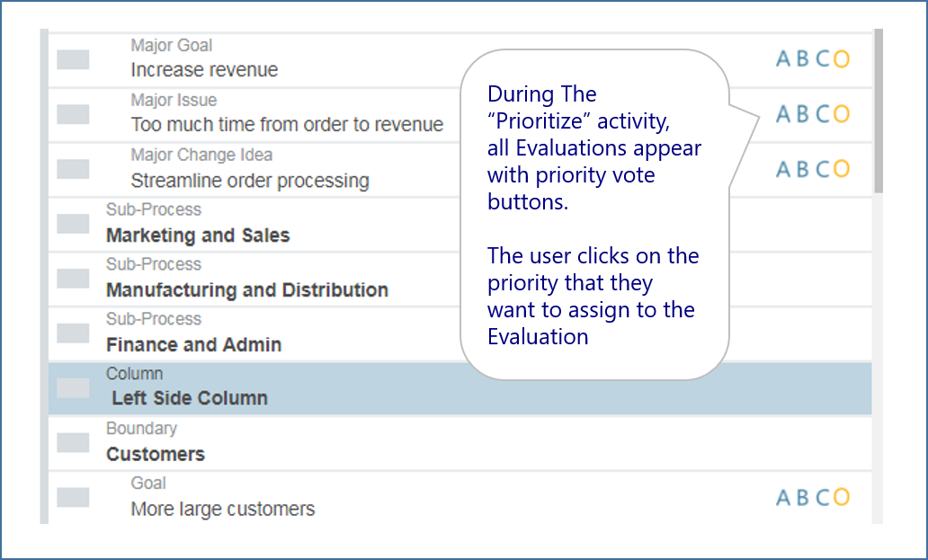The width and height of the screenshot is (928, 560).
Task: Set priority O for Streamline order processing
Action: click(841, 169)
